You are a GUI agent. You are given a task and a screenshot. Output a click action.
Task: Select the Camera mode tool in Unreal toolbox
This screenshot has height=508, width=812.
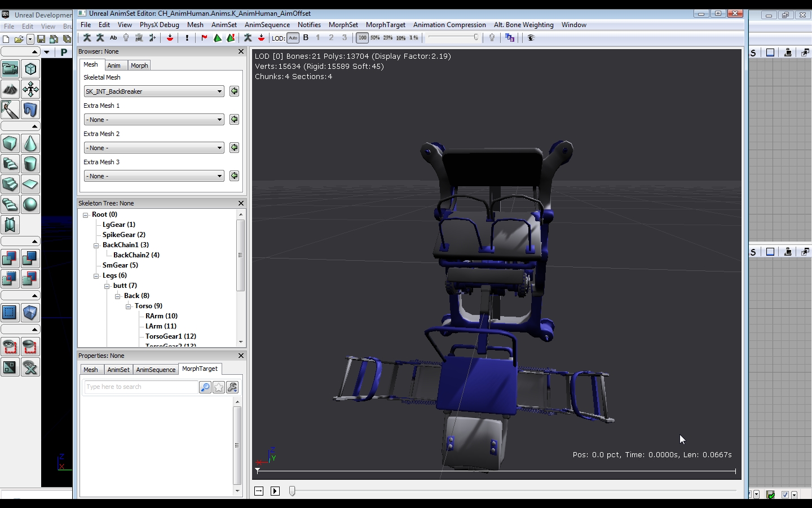tap(10, 69)
